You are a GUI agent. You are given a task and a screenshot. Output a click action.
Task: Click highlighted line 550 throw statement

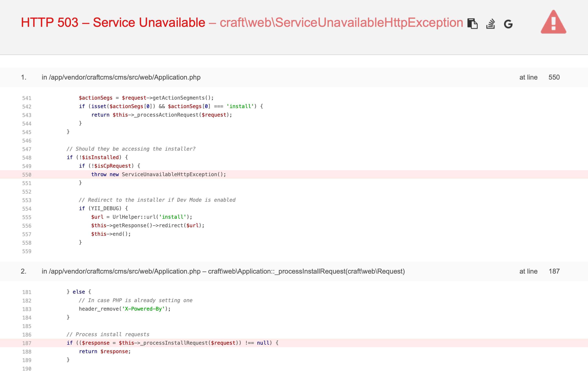pyautogui.click(x=294, y=174)
